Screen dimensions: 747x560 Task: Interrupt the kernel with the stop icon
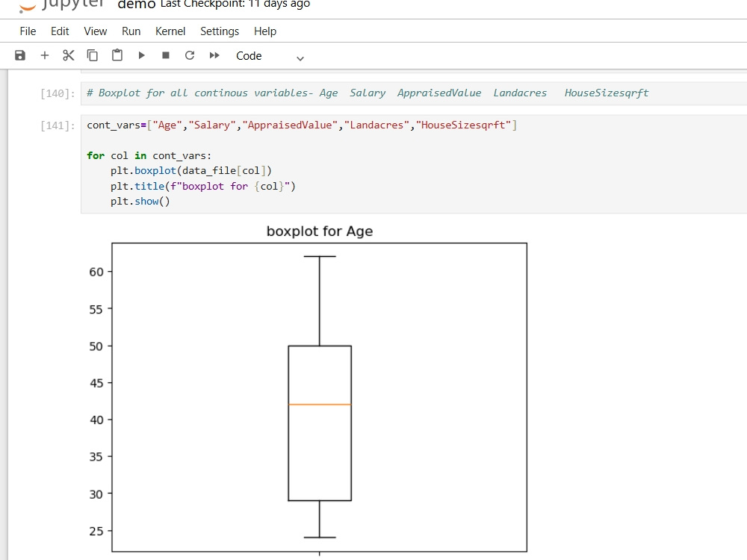pos(166,56)
